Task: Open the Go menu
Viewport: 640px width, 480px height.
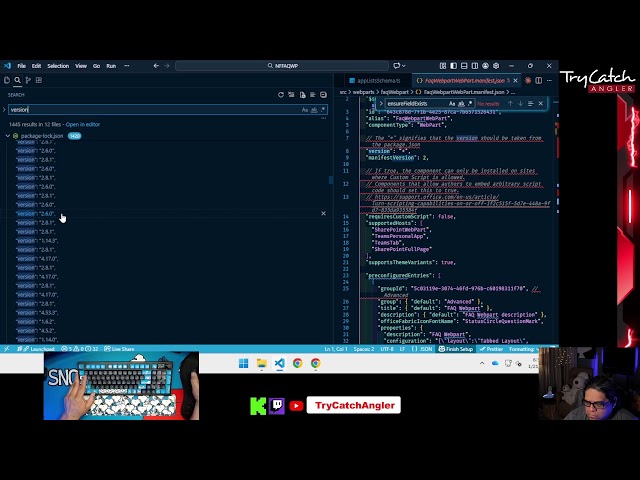Action: coord(96,66)
